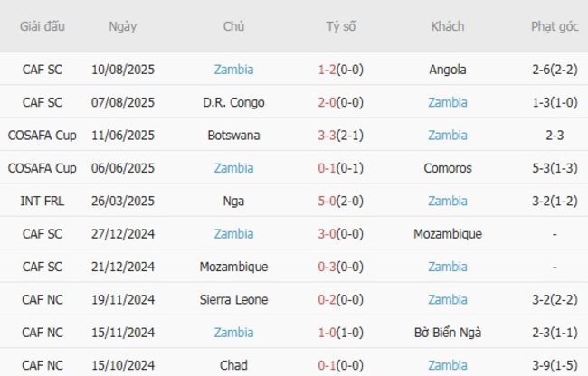Open the 5-0 score of the Nga match
This screenshot has width=588, height=376.
click(x=328, y=201)
